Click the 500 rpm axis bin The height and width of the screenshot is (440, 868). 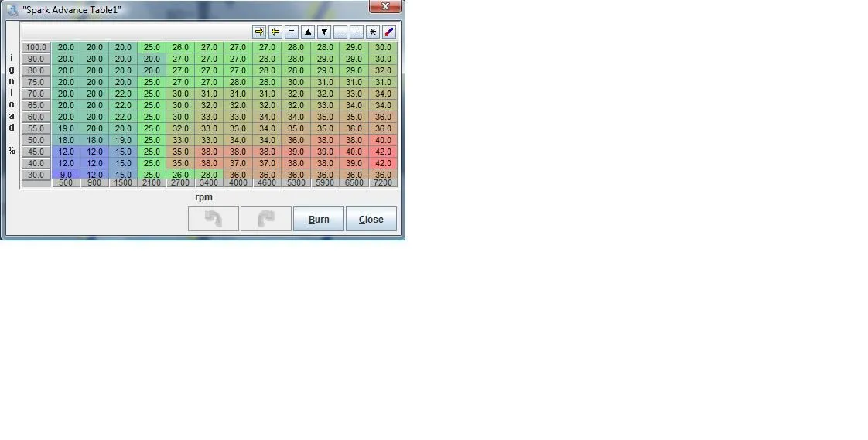[x=66, y=183]
